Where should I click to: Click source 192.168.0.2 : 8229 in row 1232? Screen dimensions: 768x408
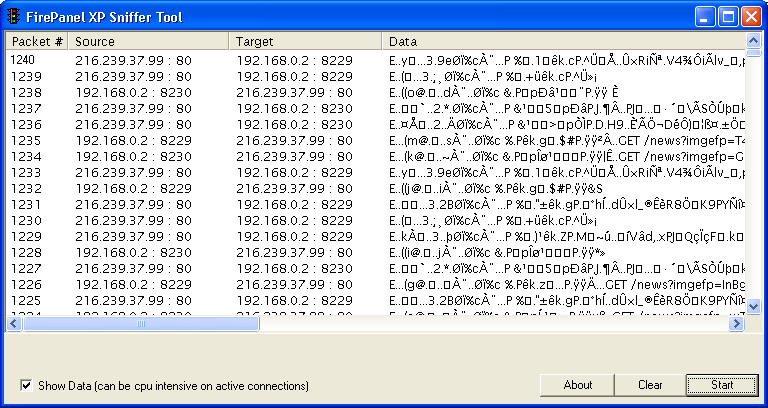133,189
